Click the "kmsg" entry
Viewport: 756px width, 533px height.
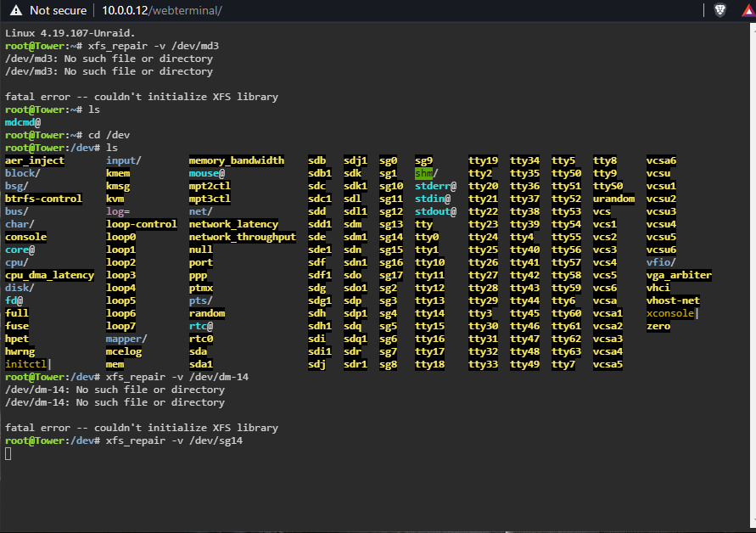point(118,186)
